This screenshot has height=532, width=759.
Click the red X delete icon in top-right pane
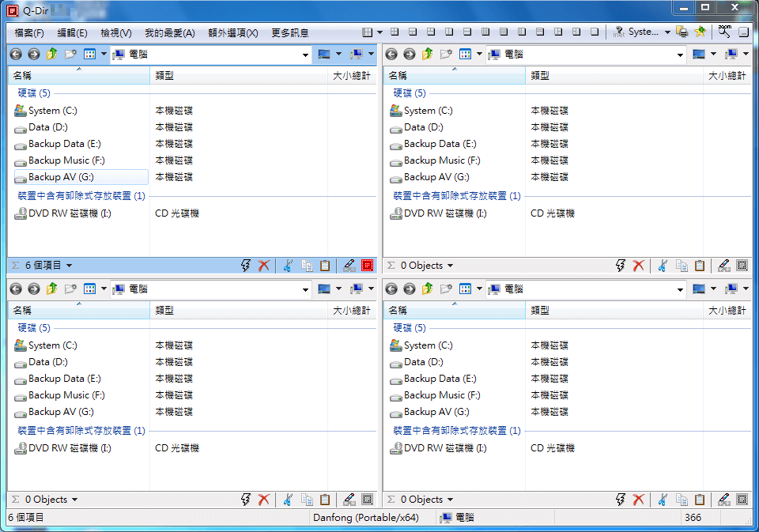tap(639, 266)
